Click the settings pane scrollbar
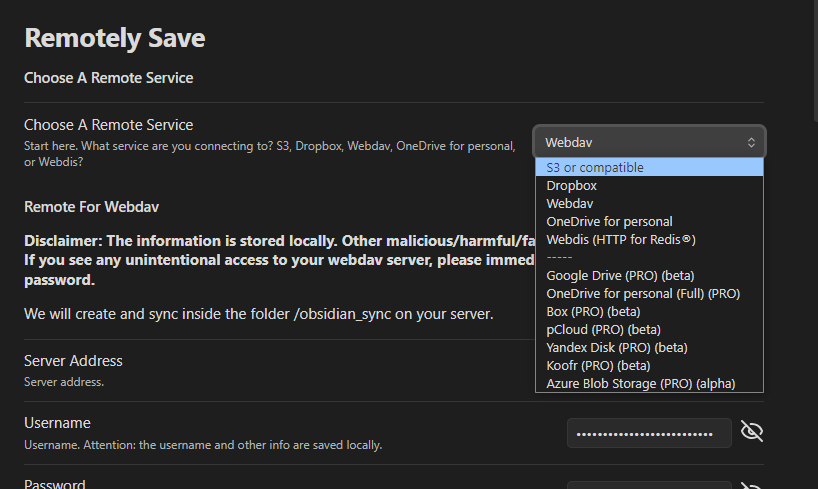The image size is (818, 489). click(815, 60)
